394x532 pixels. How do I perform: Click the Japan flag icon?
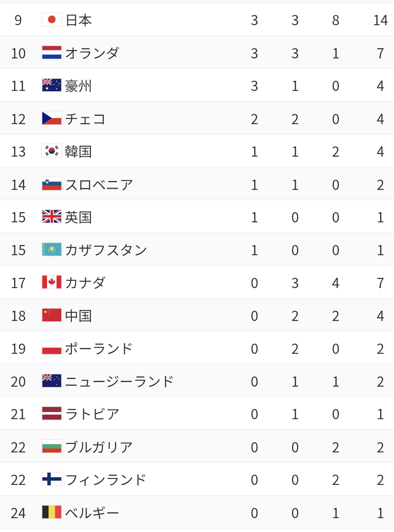51,20
